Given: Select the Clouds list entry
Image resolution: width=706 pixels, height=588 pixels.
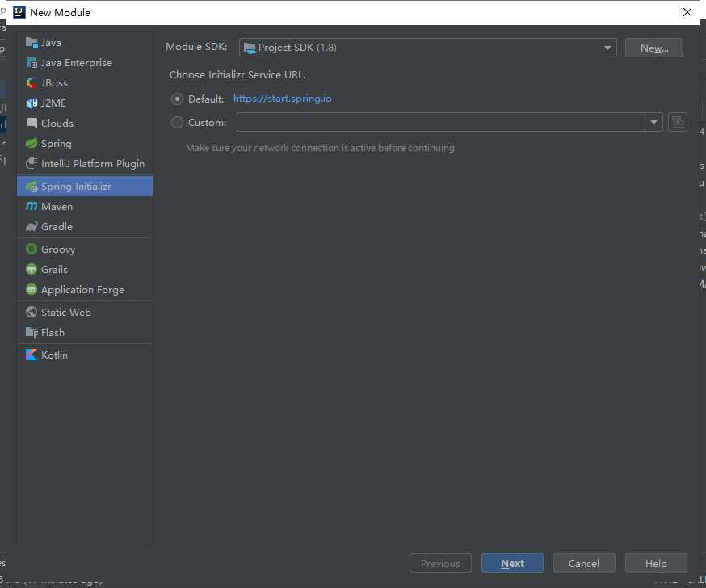Looking at the screenshot, I should click(x=85, y=124).
